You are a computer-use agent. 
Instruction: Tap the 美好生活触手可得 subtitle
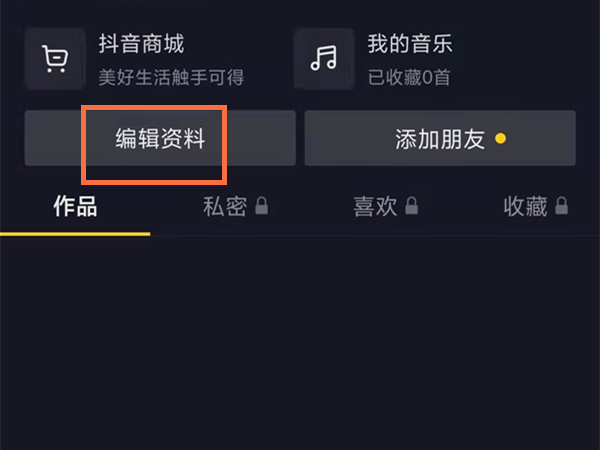[x=171, y=77]
